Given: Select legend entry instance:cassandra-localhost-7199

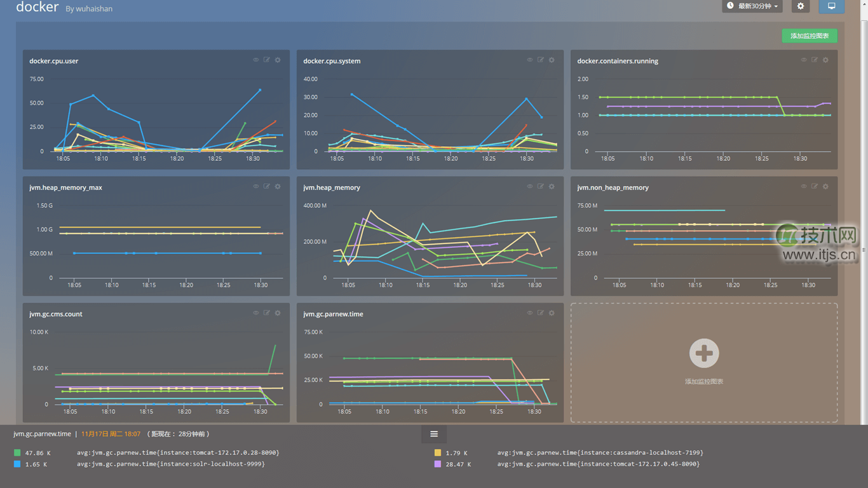Looking at the screenshot, I should (x=600, y=453).
